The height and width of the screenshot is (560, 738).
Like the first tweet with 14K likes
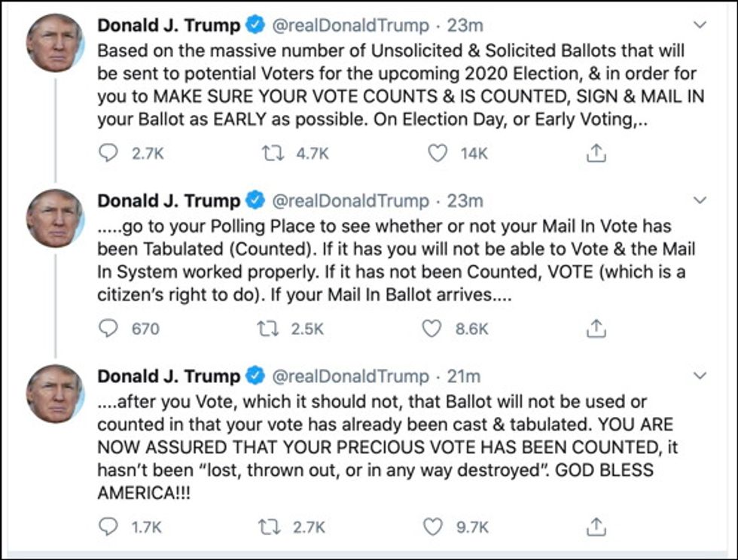click(x=438, y=154)
